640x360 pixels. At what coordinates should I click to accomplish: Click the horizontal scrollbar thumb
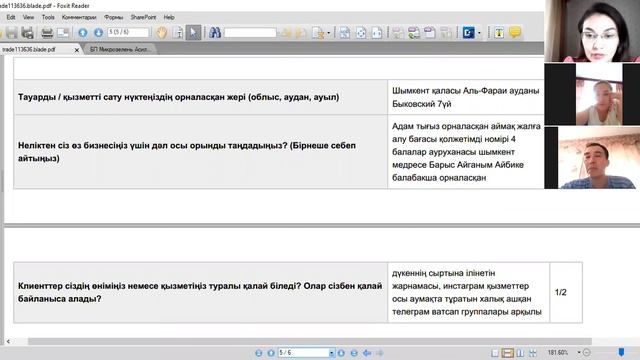click(309, 341)
